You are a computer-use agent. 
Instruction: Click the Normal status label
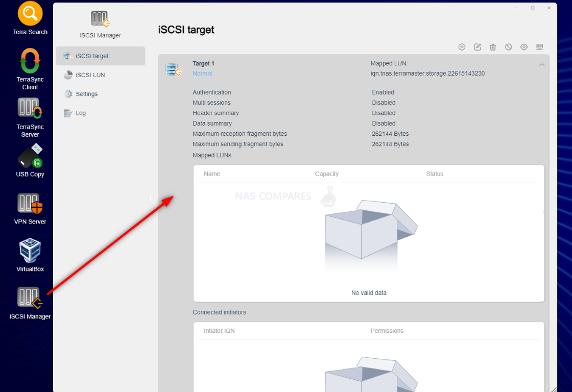point(202,73)
